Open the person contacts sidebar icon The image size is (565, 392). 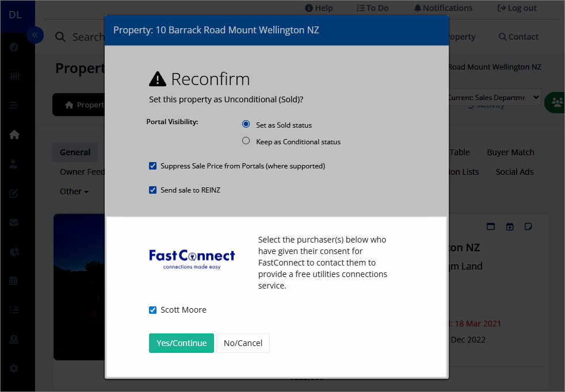(x=13, y=164)
